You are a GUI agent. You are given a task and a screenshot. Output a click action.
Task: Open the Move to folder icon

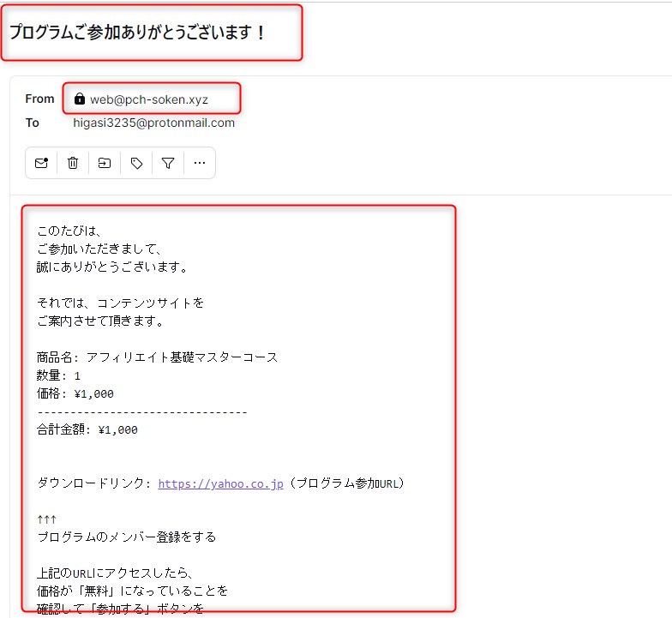105,163
